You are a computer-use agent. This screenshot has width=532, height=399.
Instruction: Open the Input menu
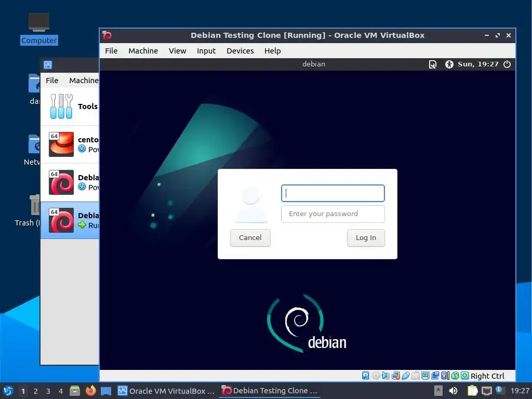pos(206,51)
